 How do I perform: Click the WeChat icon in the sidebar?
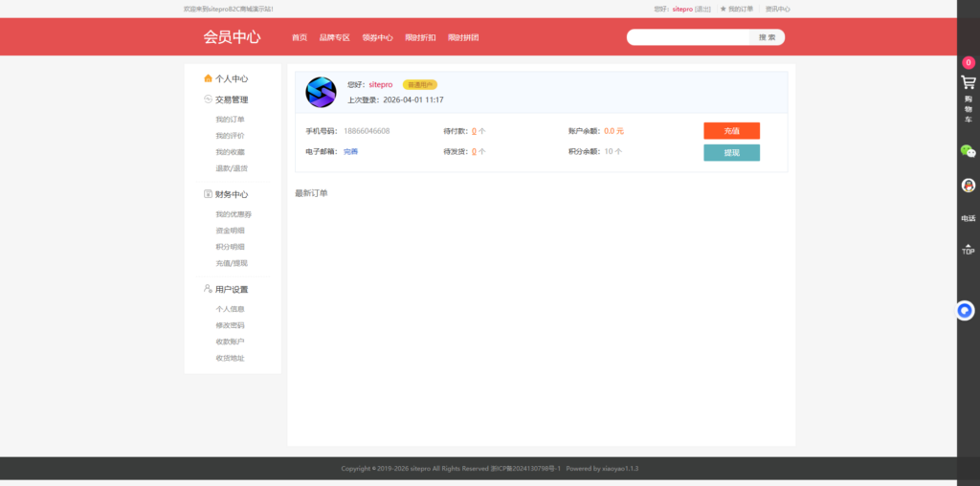969,150
